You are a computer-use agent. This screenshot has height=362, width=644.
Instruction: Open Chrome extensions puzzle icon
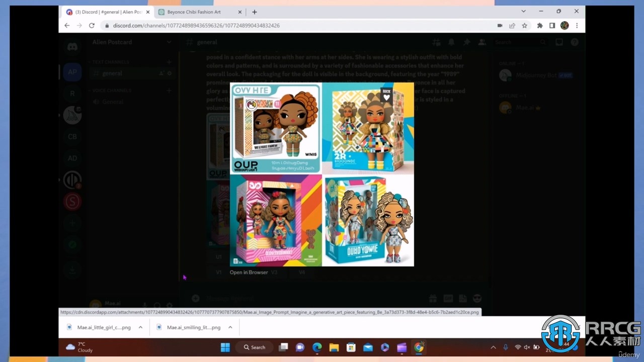tap(540, 26)
